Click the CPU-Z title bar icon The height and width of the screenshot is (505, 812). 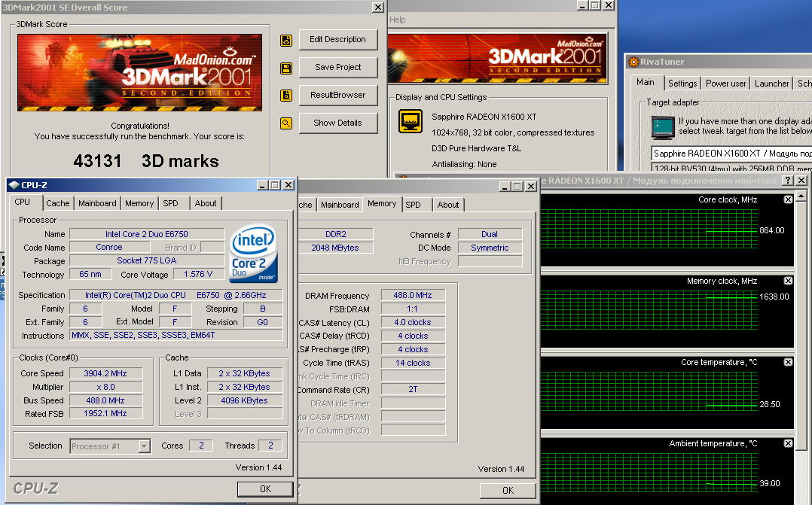point(14,185)
